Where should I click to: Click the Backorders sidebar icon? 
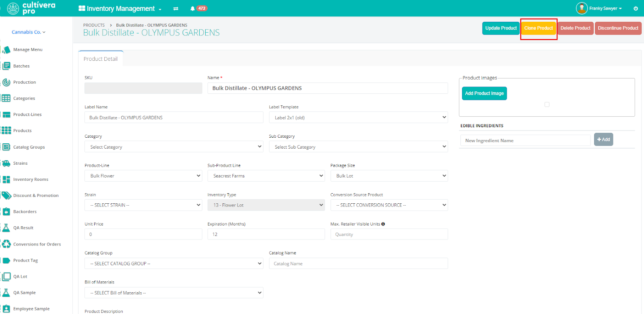tap(6, 211)
